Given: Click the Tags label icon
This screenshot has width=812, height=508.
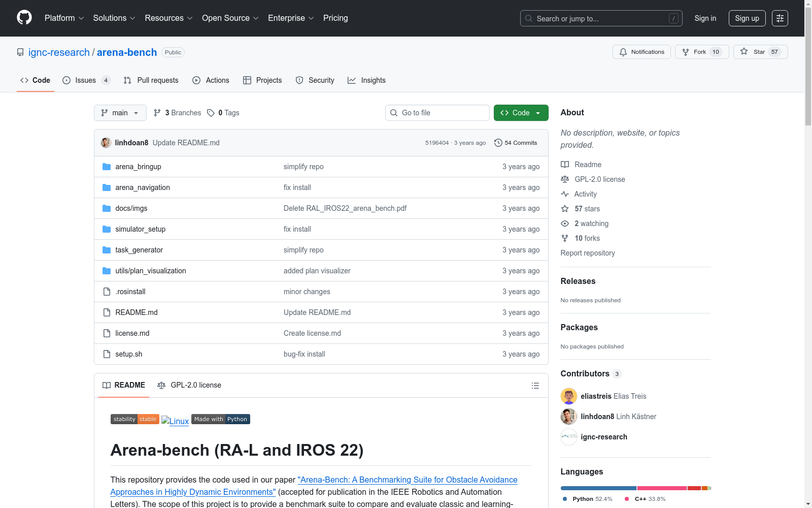Looking at the screenshot, I should 211,113.
